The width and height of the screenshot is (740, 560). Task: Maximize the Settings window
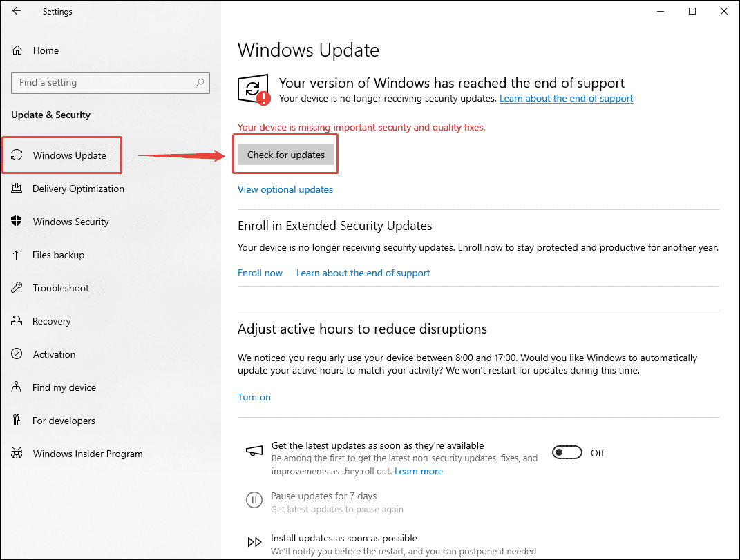[x=692, y=11]
